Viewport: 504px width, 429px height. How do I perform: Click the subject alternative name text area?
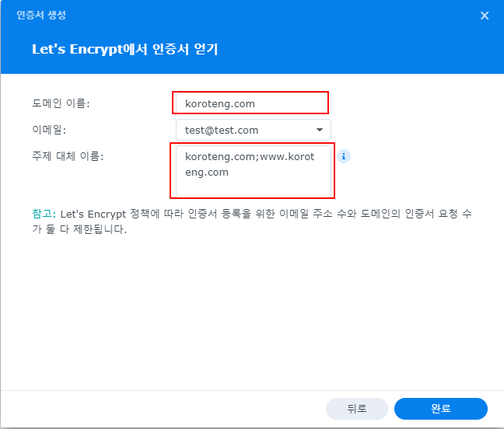(253, 172)
